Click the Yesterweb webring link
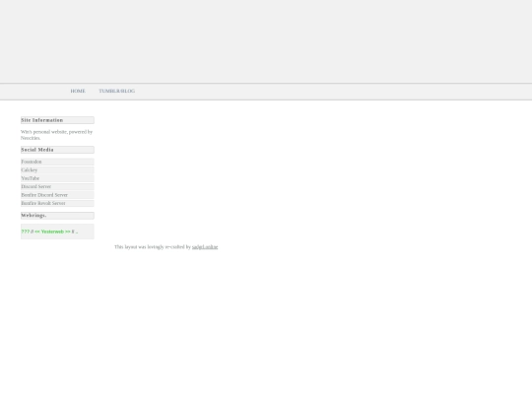 [52, 232]
